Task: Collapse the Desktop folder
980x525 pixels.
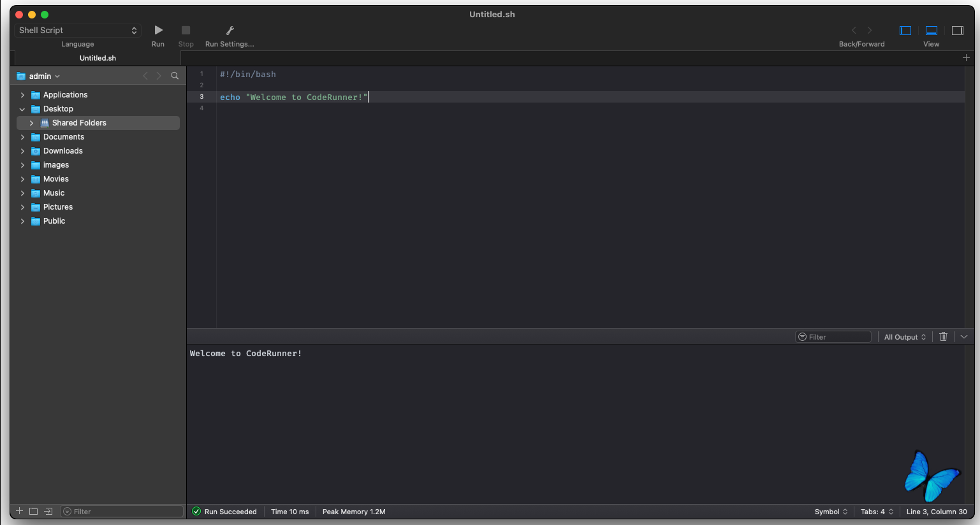Action: point(22,109)
